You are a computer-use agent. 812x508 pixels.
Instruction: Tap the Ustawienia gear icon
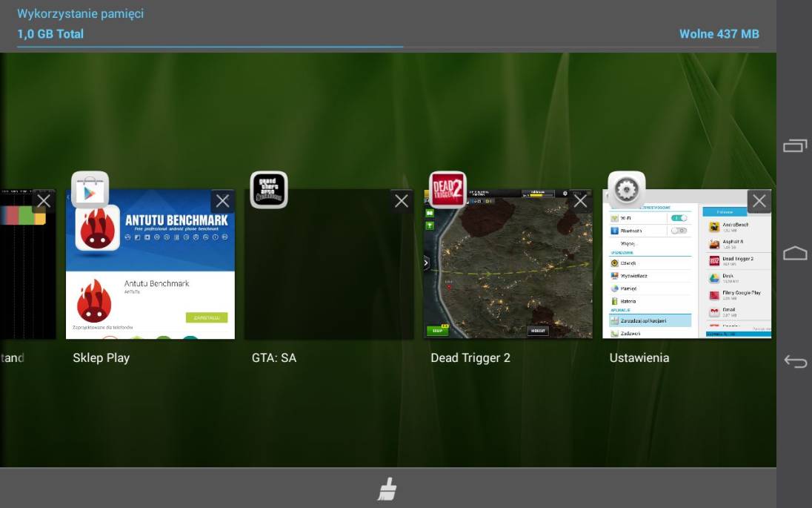[627, 190]
